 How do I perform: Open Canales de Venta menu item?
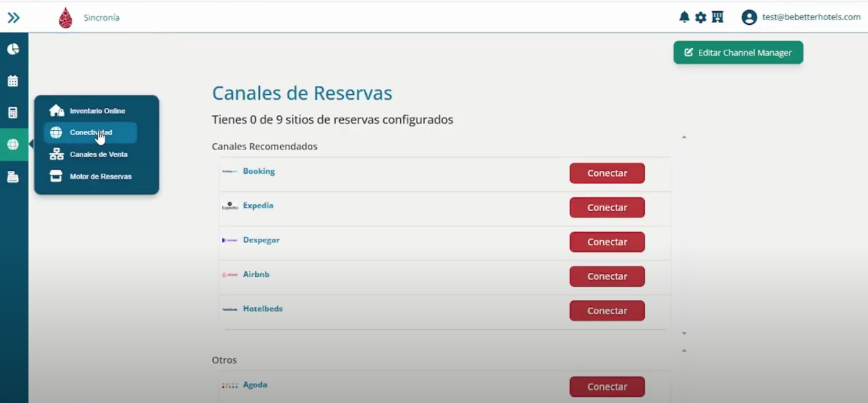90,154
